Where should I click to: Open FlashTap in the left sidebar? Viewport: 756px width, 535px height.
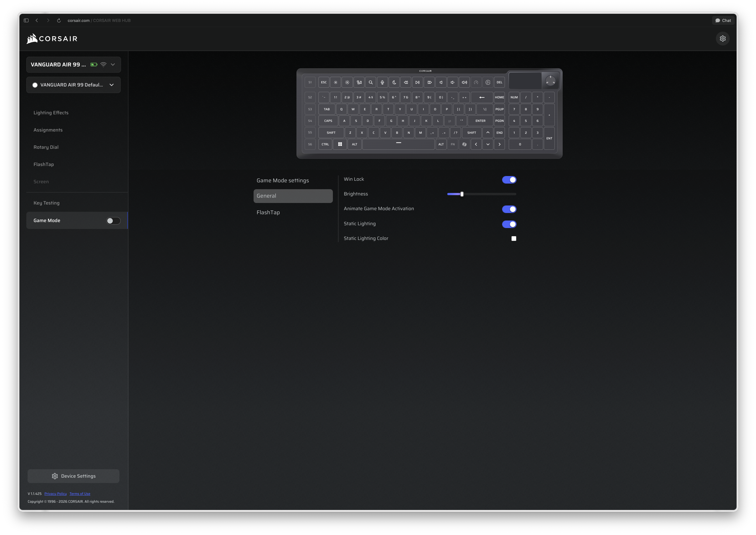tap(44, 164)
